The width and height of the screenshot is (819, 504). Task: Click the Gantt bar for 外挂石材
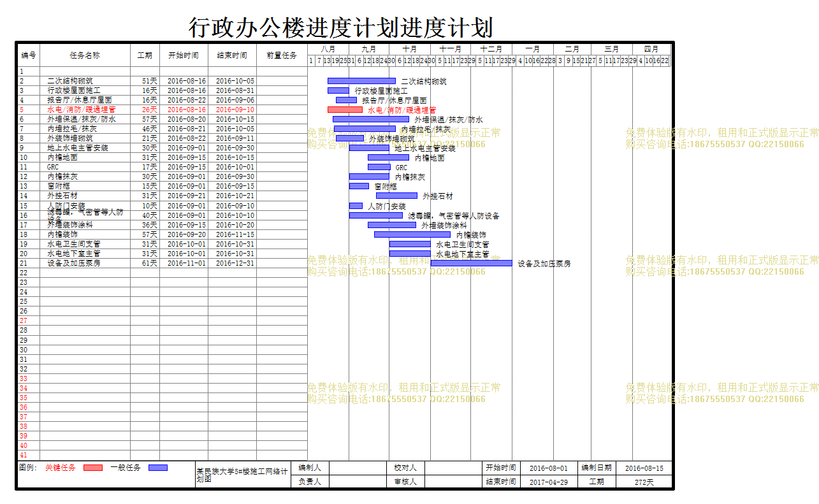[x=396, y=196]
